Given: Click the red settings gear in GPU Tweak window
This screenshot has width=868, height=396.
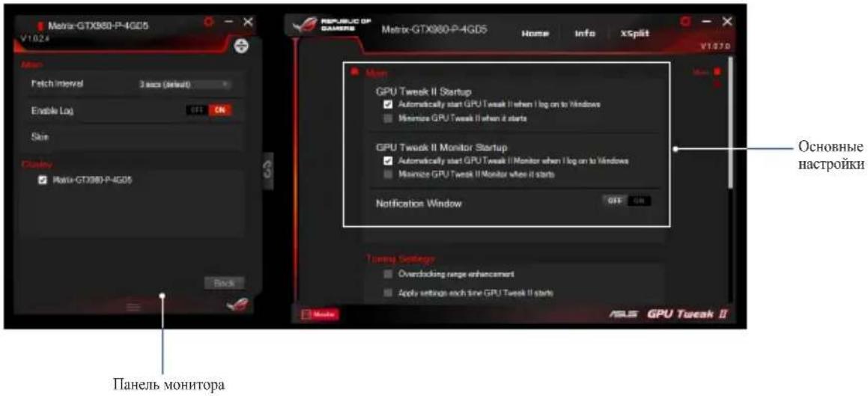Looking at the screenshot, I should [x=686, y=22].
